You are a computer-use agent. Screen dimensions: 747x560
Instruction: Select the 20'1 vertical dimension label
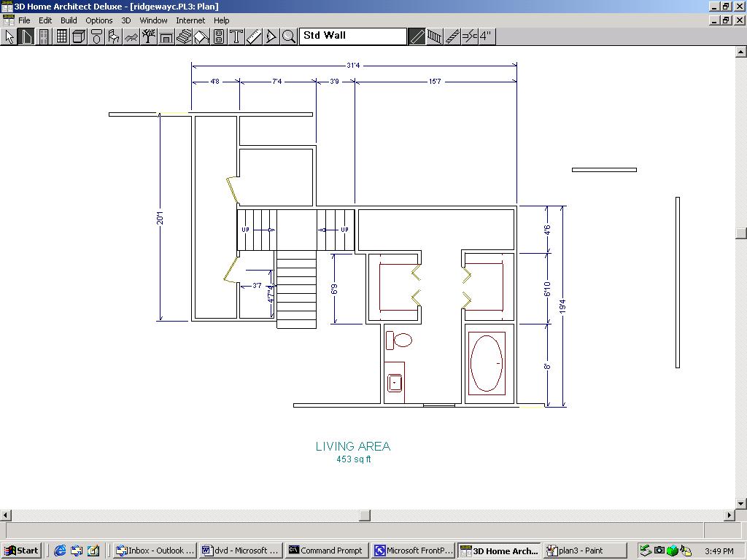(x=160, y=219)
